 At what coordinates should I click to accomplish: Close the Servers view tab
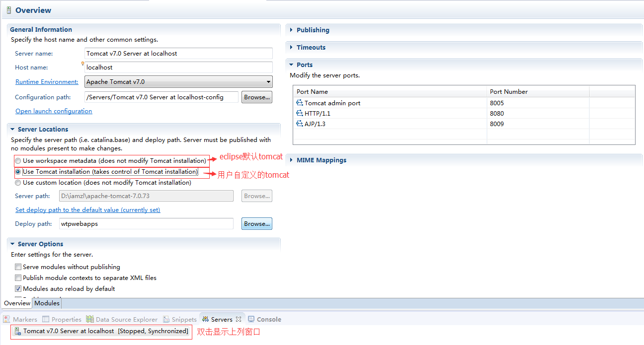click(239, 319)
